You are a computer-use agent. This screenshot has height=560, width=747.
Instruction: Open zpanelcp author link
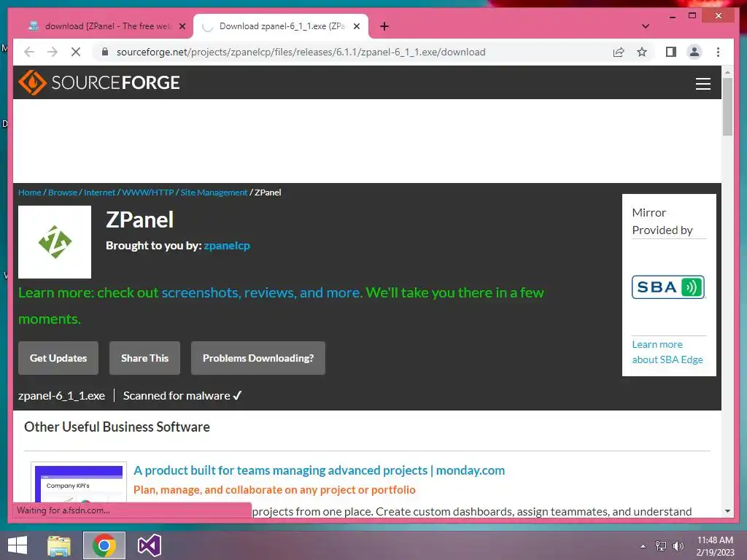[x=227, y=246]
